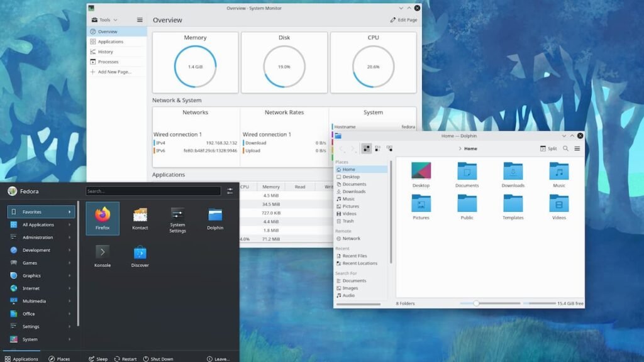Select Applications page in System Monitor sidebar
The width and height of the screenshot is (644, 362).
click(116, 41)
